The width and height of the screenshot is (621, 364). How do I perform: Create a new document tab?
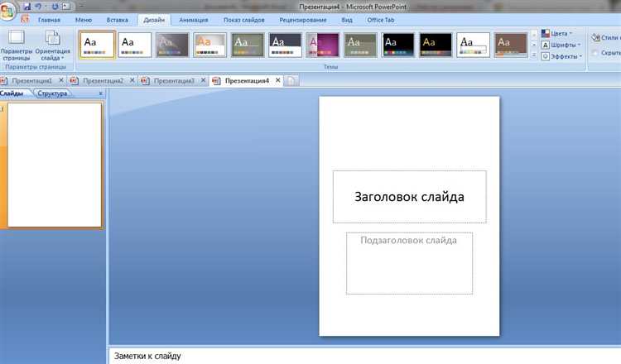click(291, 81)
